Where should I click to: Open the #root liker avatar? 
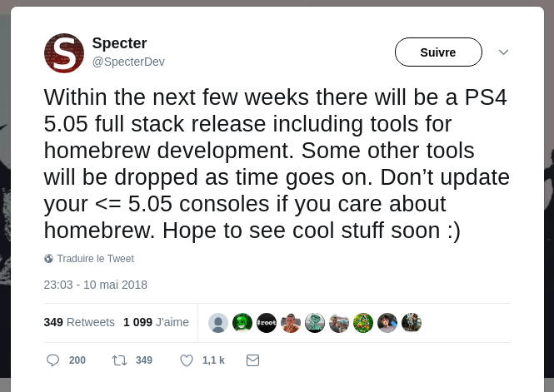tap(267, 323)
